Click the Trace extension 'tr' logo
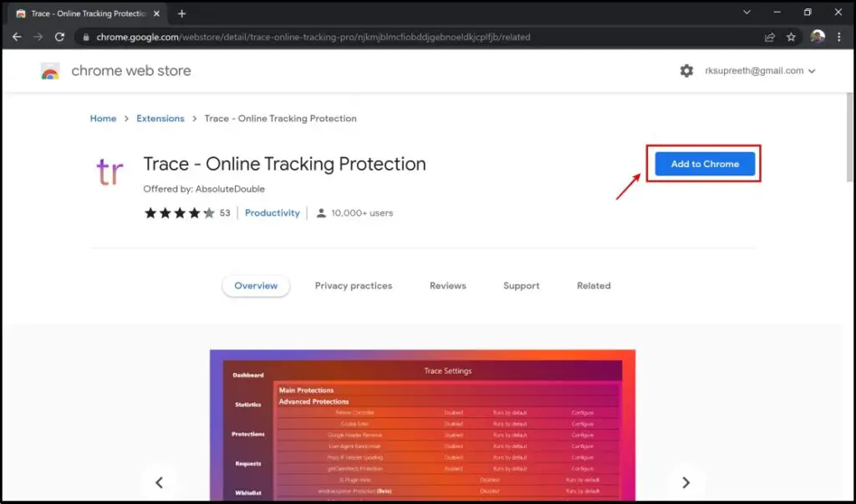The height and width of the screenshot is (504, 856). (110, 171)
